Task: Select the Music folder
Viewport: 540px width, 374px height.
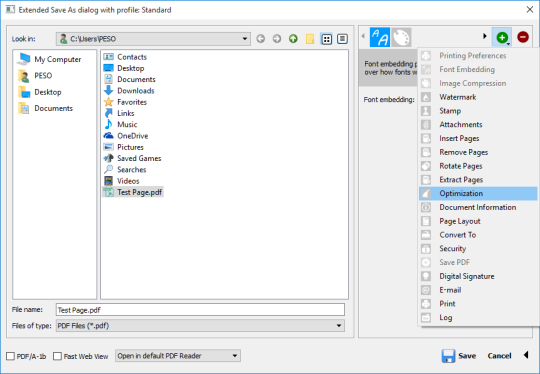Action: (x=120, y=124)
